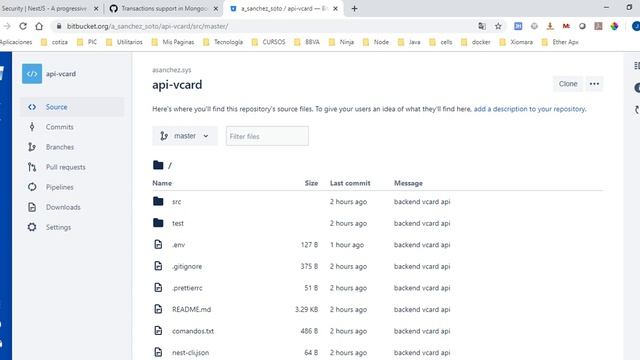The width and height of the screenshot is (640, 360).
Task: Switch to the Transactions support in Mongo tab
Action: point(164,9)
